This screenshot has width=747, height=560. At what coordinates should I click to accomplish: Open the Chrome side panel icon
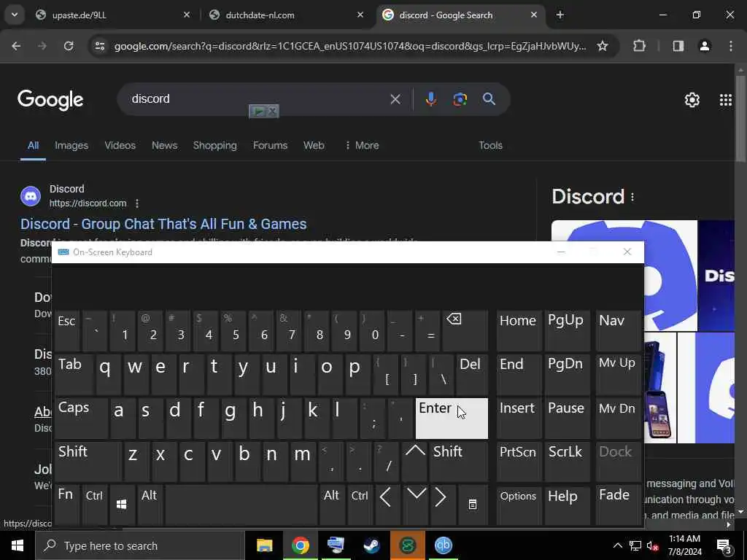pyautogui.click(x=678, y=46)
